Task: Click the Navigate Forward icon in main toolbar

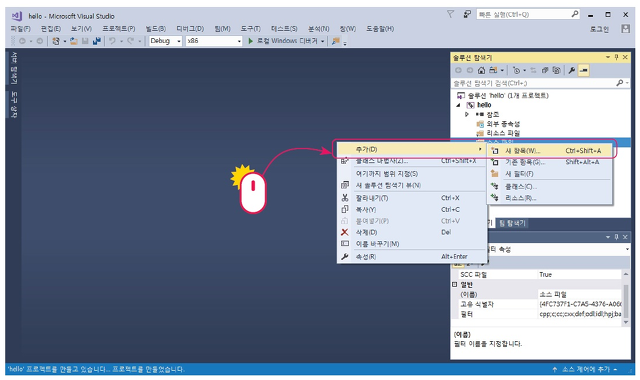Action: [x=40, y=41]
